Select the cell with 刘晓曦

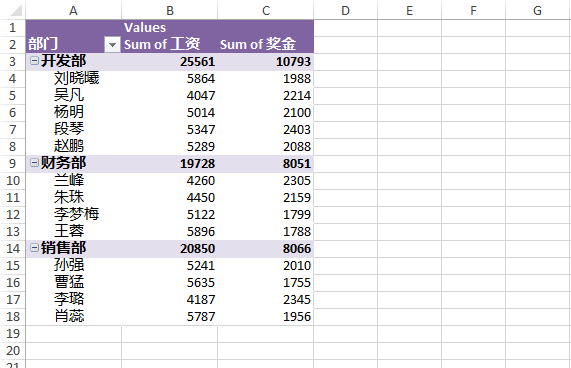(x=74, y=78)
